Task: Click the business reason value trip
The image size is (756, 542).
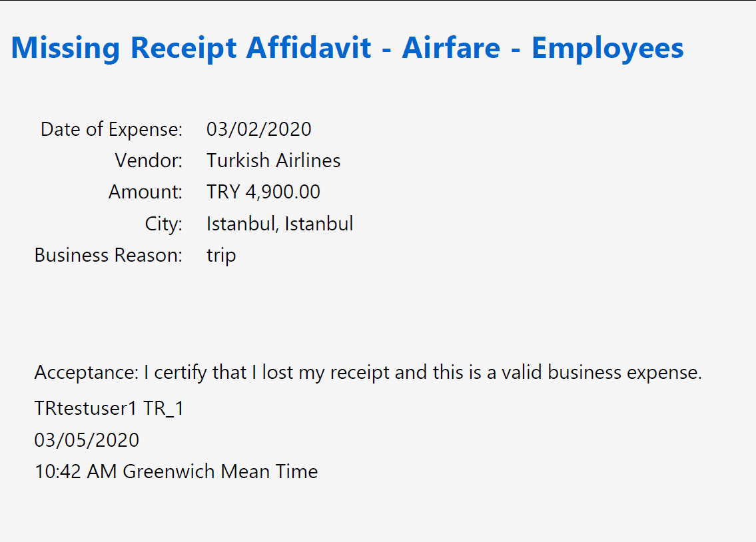Action: tap(221, 256)
